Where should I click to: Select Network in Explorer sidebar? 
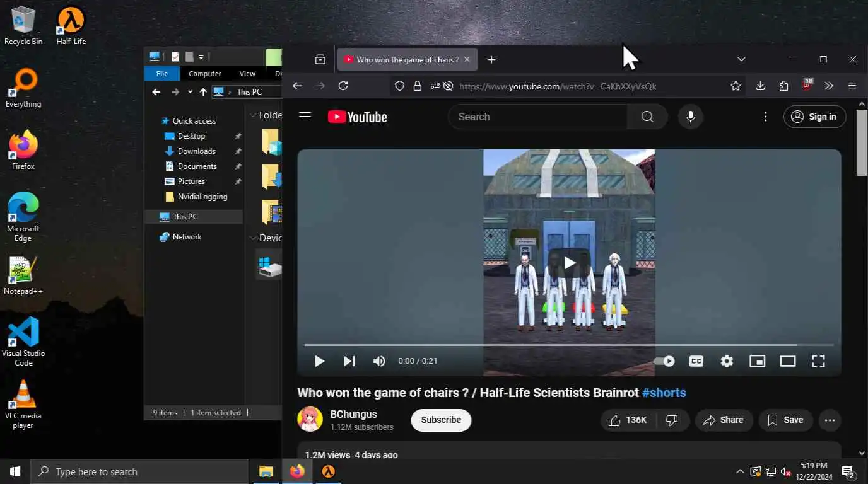[187, 237]
